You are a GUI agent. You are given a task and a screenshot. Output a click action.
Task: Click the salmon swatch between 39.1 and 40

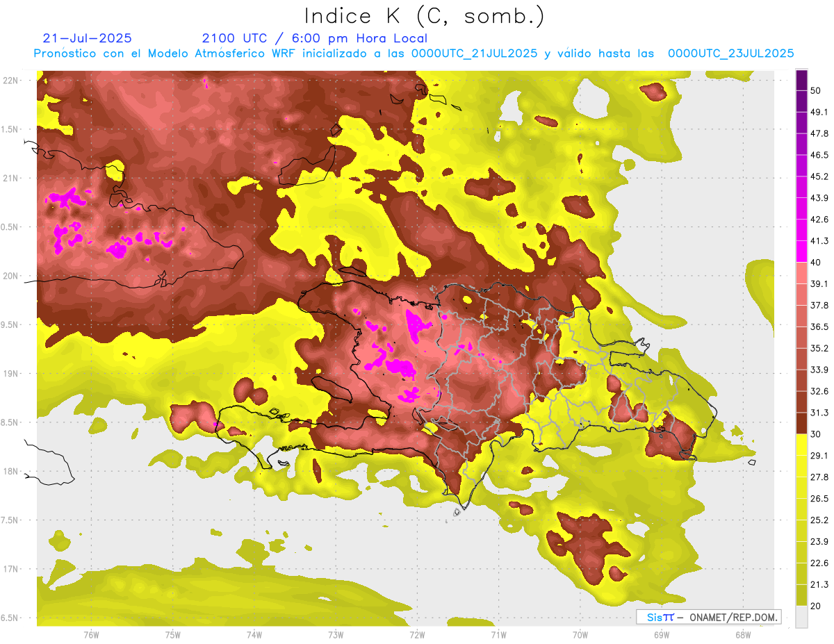click(801, 273)
